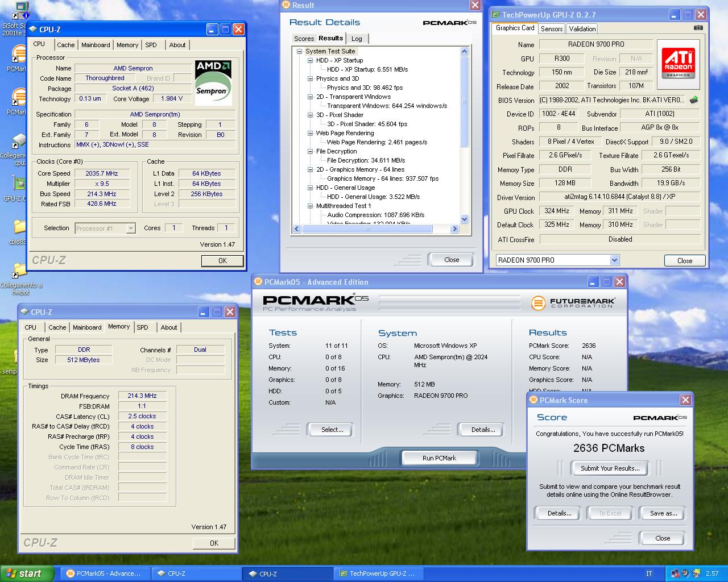
Task: Open the Validation tab in GPU-Z
Action: point(582,28)
